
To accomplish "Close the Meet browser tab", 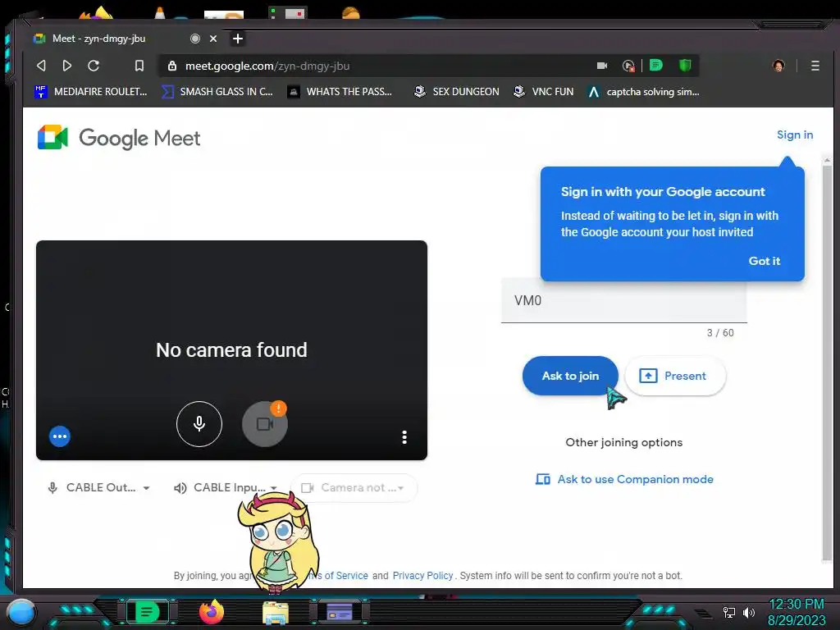I will pos(213,39).
